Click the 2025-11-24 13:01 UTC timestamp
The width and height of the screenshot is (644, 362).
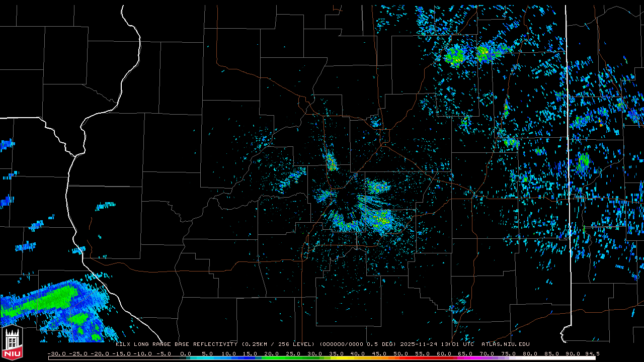pos(437,344)
